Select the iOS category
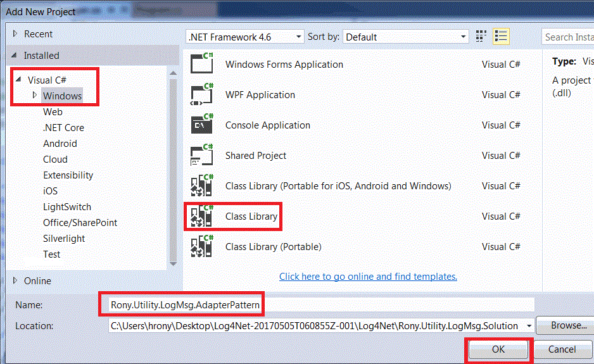Image resolution: width=594 pixels, height=364 pixels. pyautogui.click(x=51, y=191)
